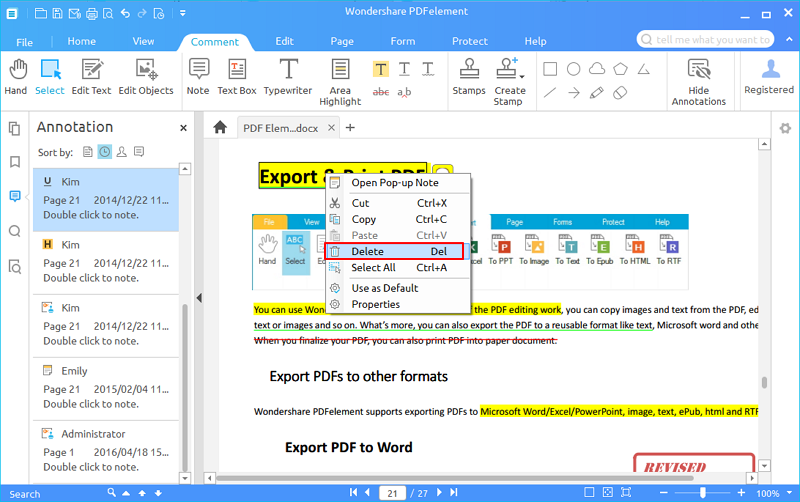Select Kim's underline annotation entry

(x=106, y=198)
